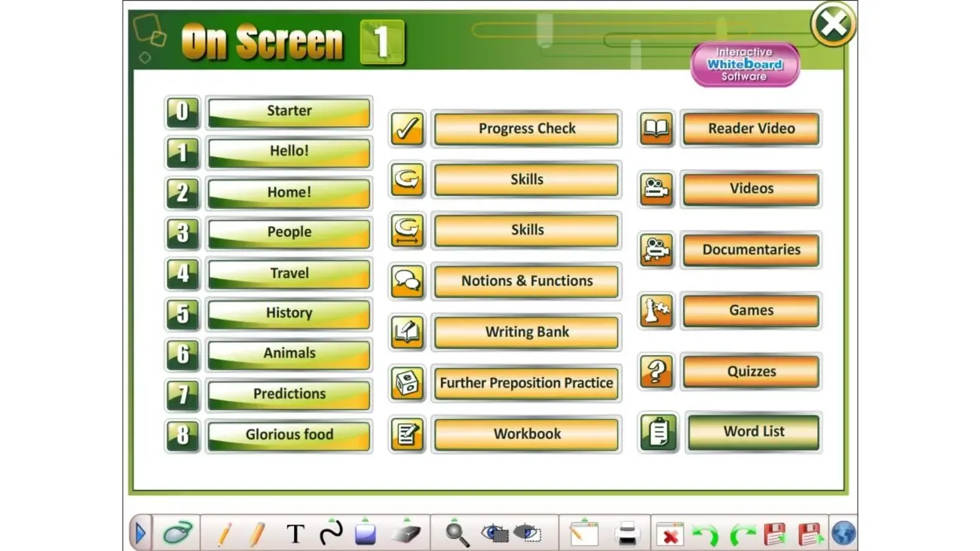Open Module 3 People

pos(288,232)
